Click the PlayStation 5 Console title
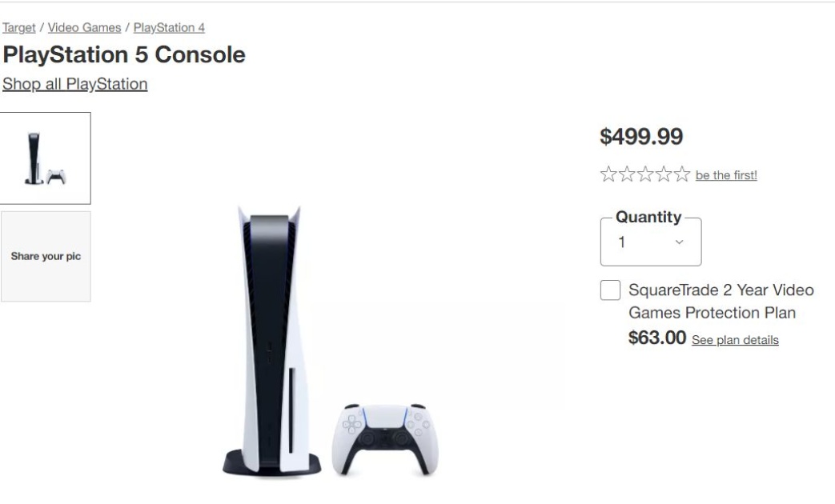The image size is (835, 504). click(123, 55)
